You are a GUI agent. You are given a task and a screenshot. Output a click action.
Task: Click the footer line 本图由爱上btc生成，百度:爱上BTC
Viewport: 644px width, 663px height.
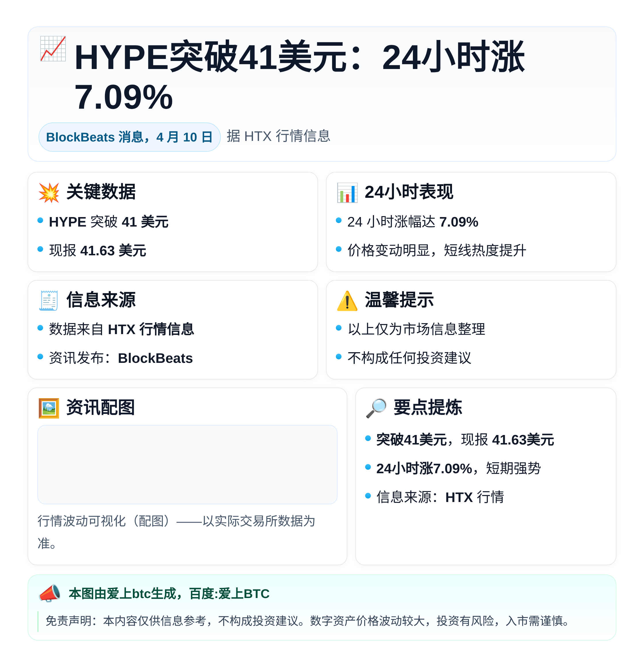click(x=169, y=594)
